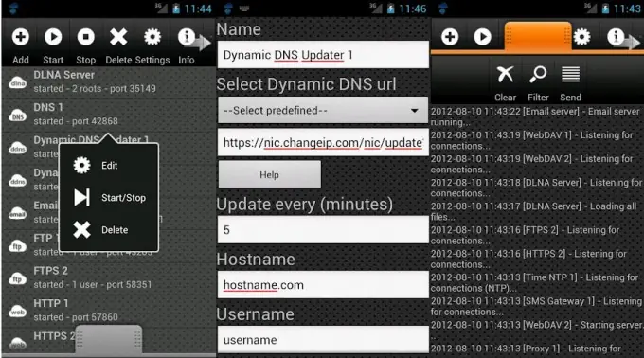Tap the Delete X icon in left toolbar

[x=118, y=37]
